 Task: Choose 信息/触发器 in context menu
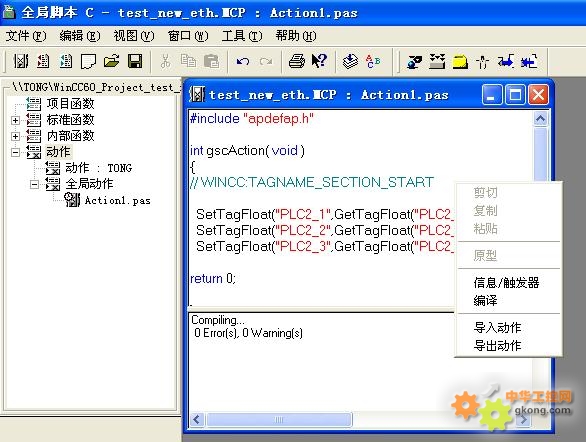pyautogui.click(x=506, y=282)
